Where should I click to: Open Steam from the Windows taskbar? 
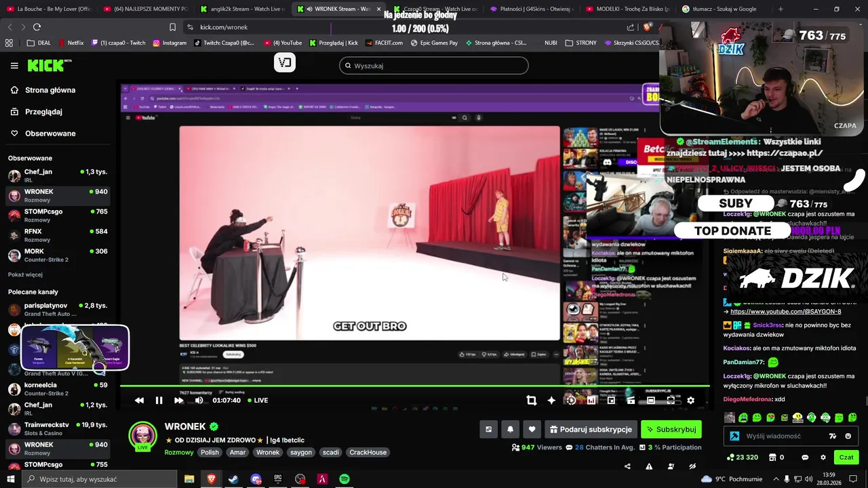click(233, 479)
